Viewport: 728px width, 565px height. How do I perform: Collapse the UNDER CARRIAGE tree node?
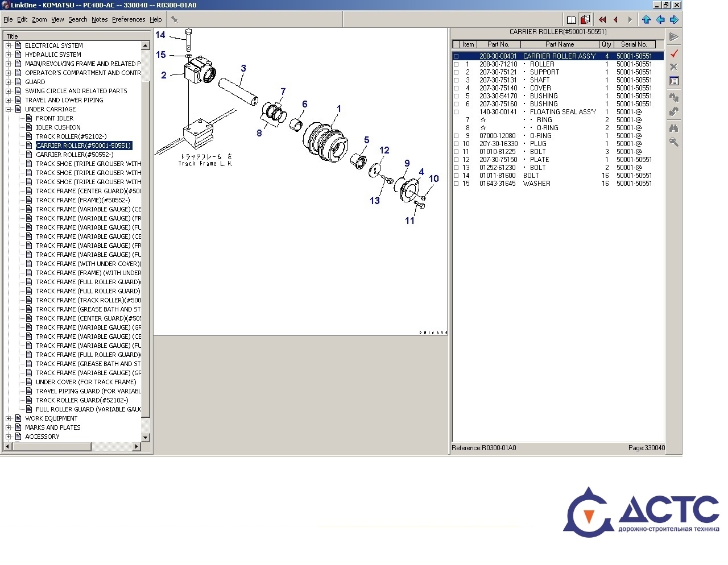[x=8, y=109]
